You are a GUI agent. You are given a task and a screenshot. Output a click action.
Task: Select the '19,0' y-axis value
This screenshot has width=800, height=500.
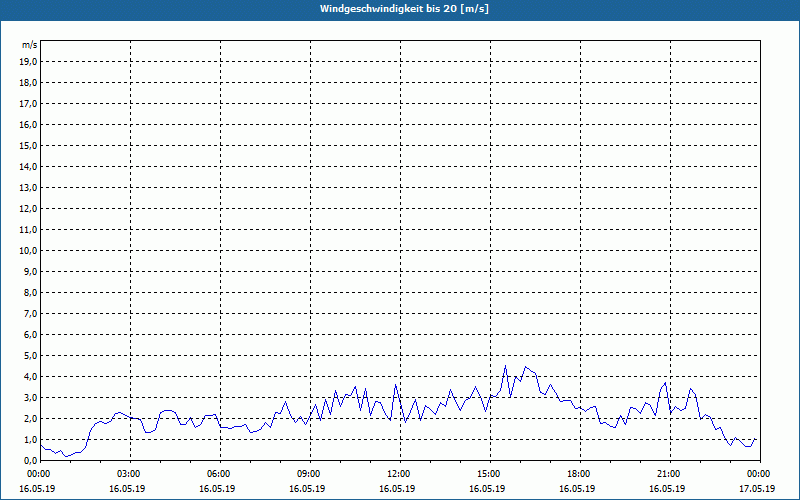pyautogui.click(x=28, y=62)
